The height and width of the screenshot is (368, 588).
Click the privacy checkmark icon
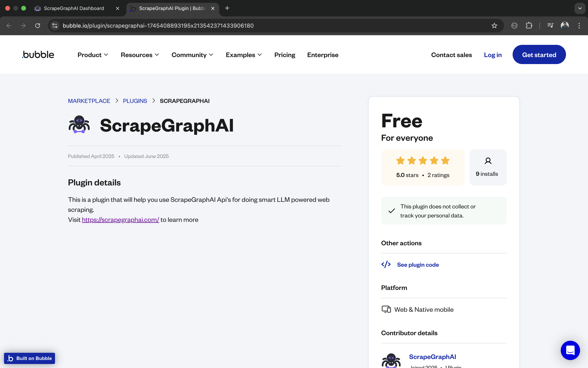click(391, 211)
